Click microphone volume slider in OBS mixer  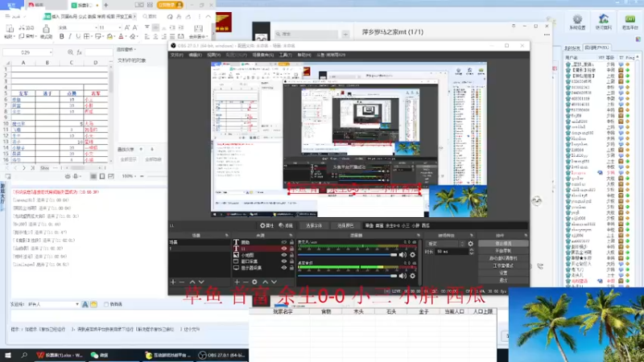coord(348,255)
